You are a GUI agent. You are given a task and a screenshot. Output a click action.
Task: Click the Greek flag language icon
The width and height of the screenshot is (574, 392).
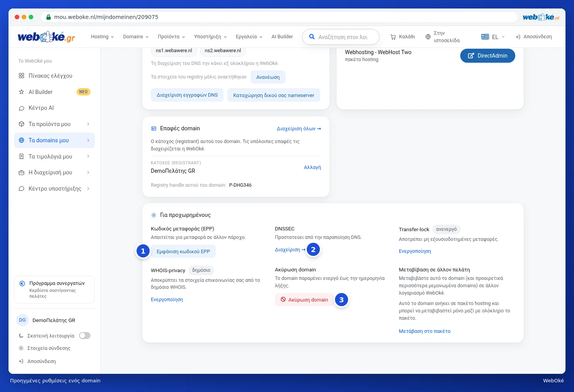pos(485,37)
